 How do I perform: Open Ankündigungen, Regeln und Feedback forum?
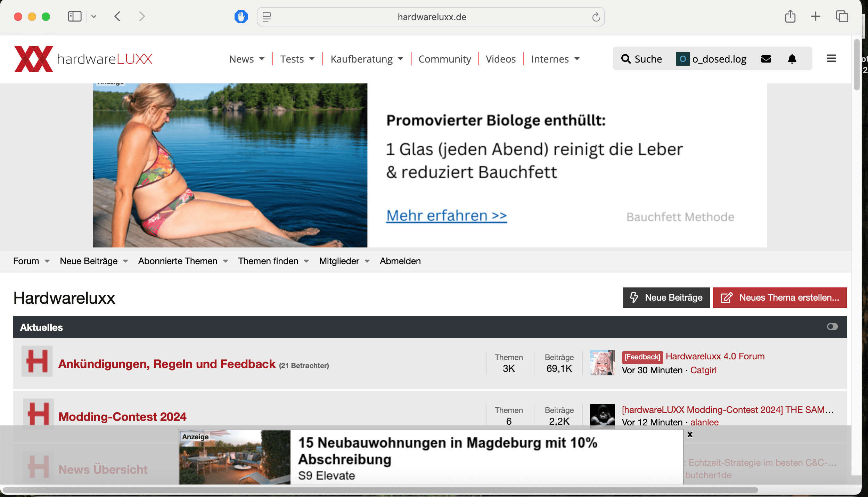(167, 364)
